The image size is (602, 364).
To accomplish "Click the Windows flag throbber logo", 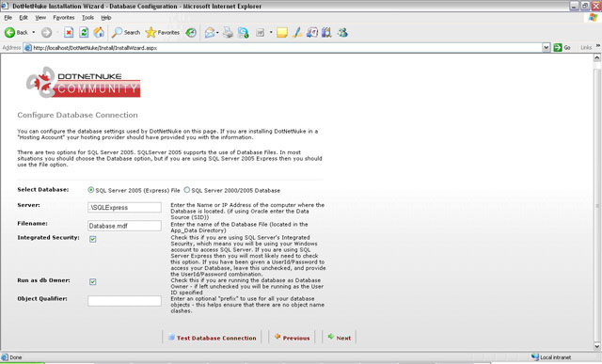I will [594, 17].
